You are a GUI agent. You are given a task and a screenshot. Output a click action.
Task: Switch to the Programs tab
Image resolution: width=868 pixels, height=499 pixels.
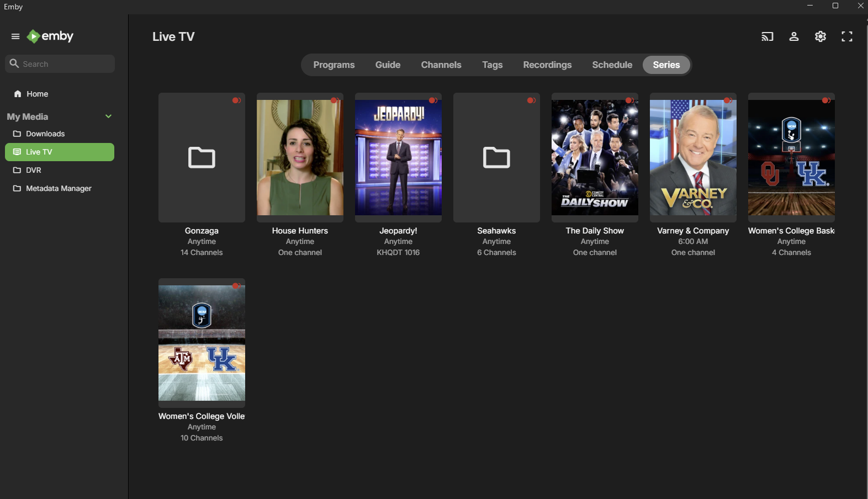click(334, 65)
